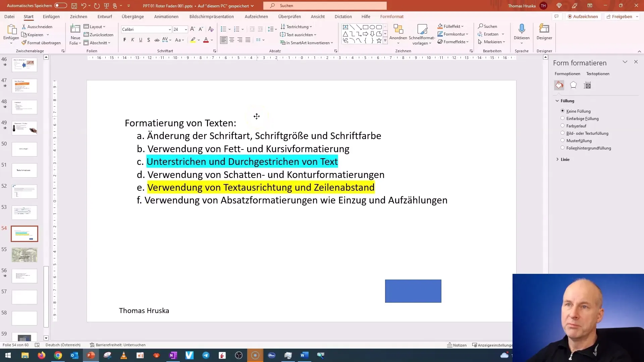Select Folienhintergrundfüllung option

[x=562, y=148]
